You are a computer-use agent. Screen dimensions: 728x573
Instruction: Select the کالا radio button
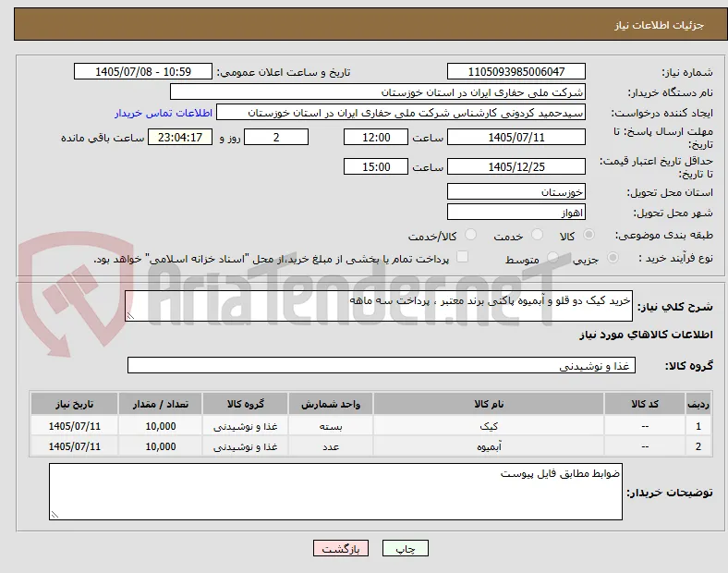[x=588, y=235]
